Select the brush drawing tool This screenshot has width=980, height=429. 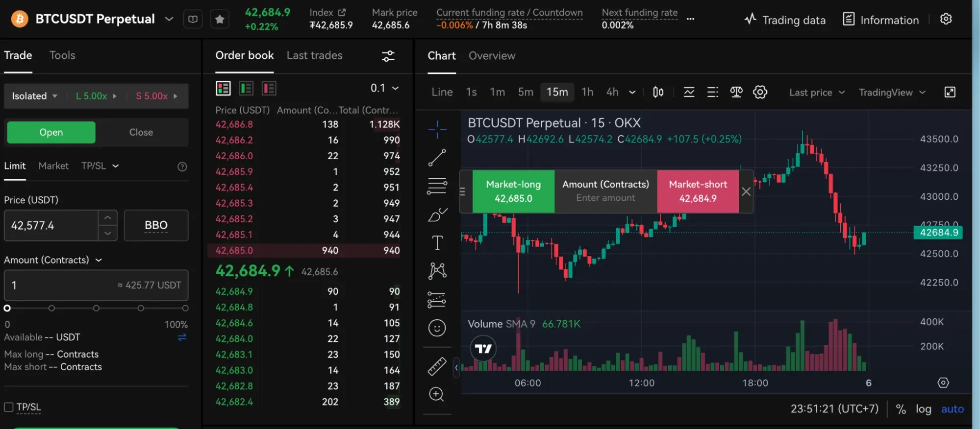(x=437, y=214)
